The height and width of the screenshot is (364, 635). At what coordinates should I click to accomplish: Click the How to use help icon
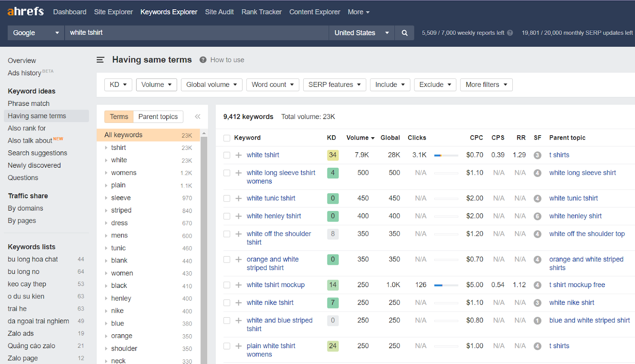[203, 60]
